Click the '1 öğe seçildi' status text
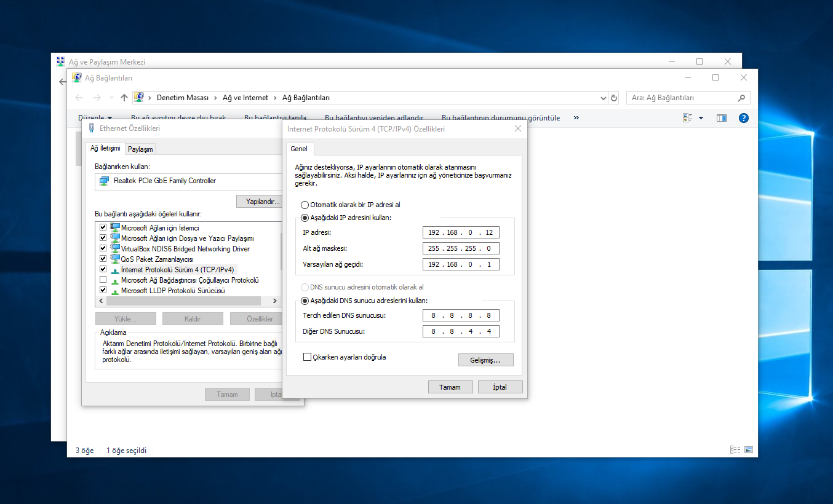Screen dimensions: 833x504 coord(127,451)
